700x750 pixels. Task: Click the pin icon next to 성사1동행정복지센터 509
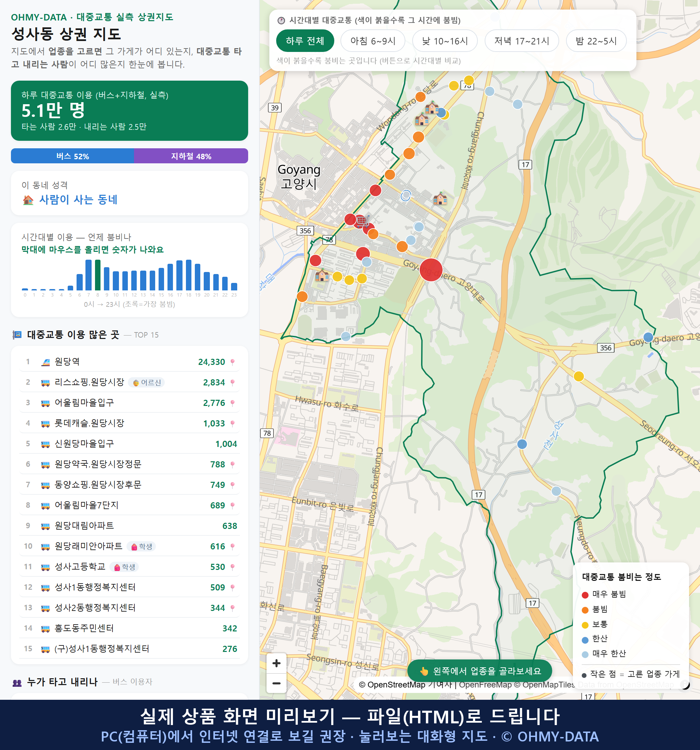pos(232,587)
